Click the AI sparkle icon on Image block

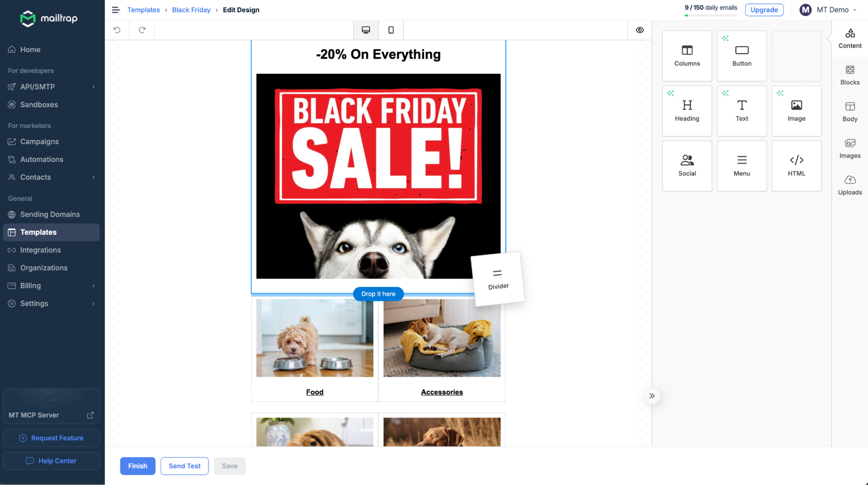coord(780,93)
